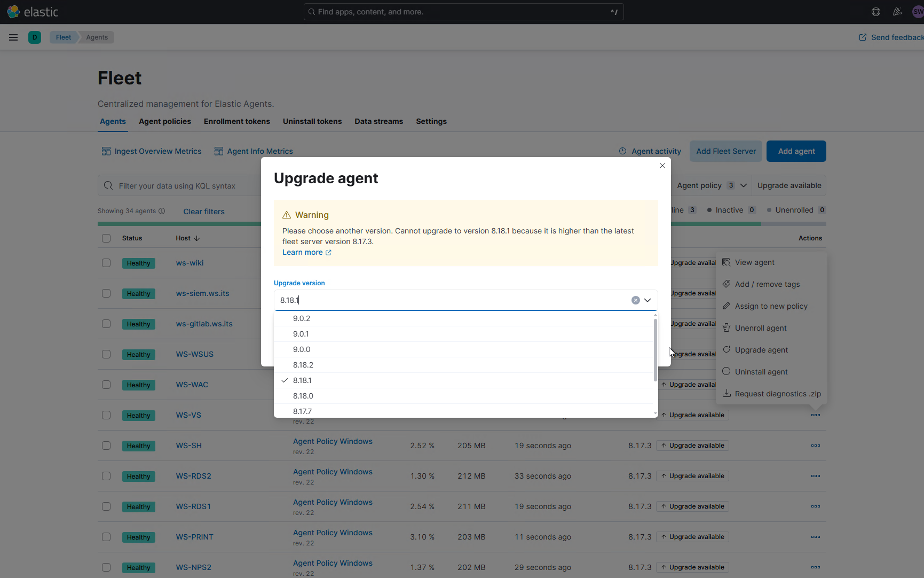Click the global search bar
The width and height of the screenshot is (924, 578).
click(x=463, y=12)
